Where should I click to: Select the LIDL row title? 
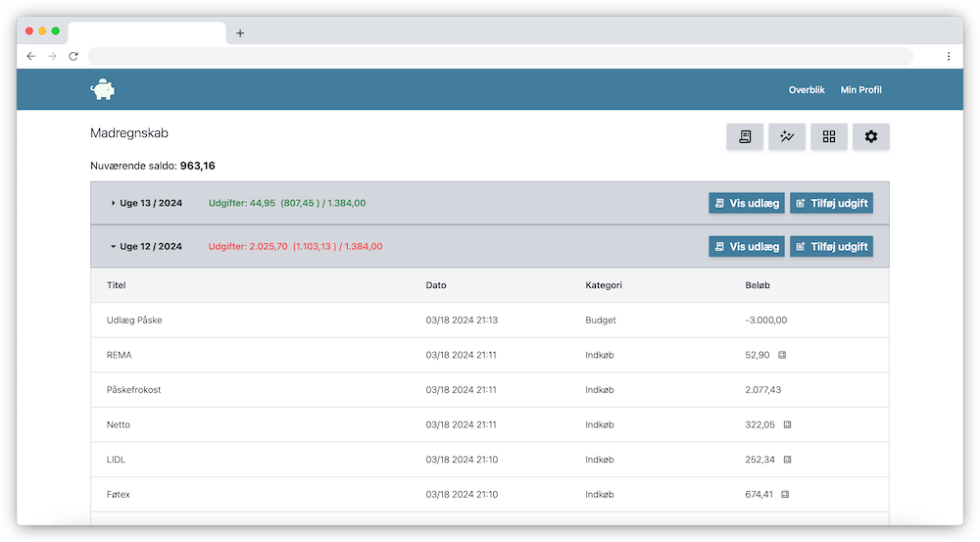coord(116,460)
